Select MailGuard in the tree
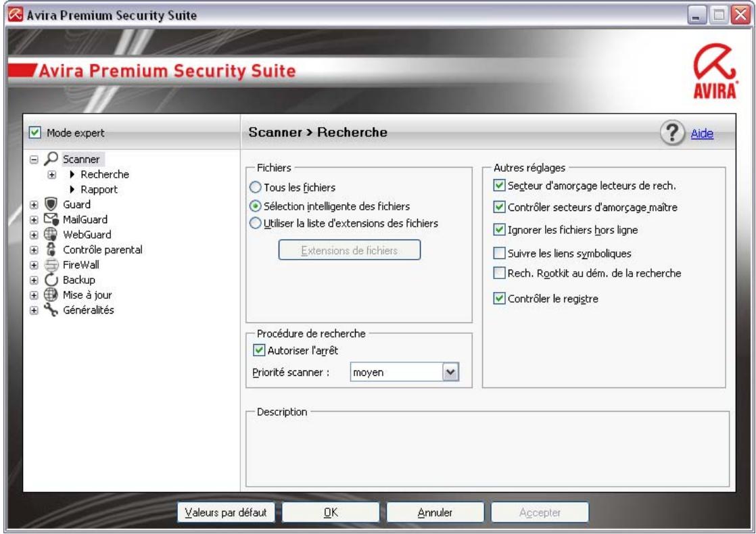The image size is (756, 534). (85, 219)
